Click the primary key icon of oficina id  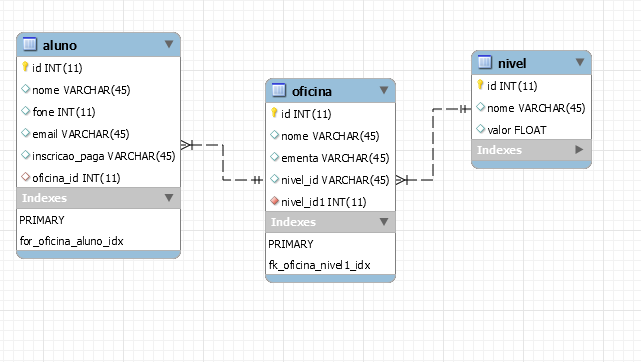tap(274, 112)
